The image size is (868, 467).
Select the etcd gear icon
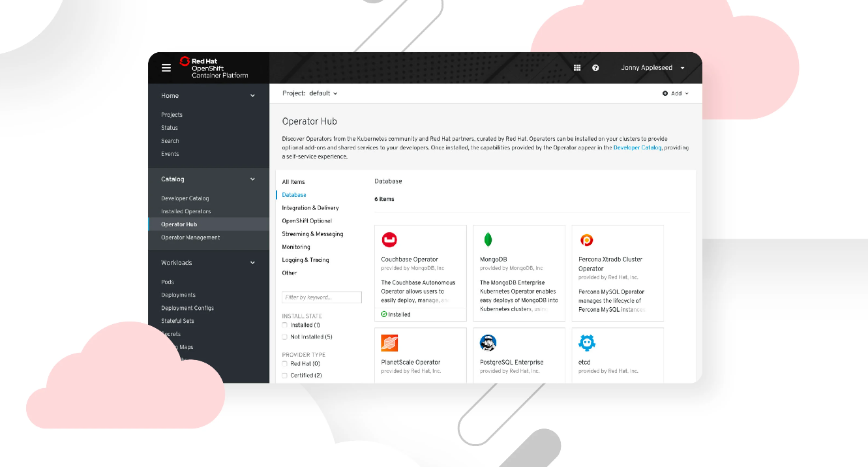[586, 342]
